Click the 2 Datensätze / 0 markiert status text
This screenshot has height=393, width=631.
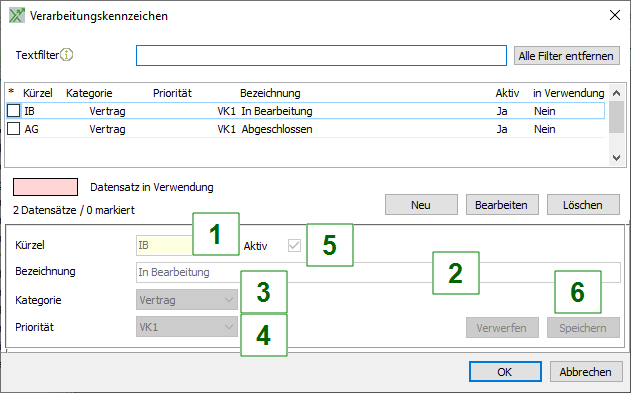74,210
